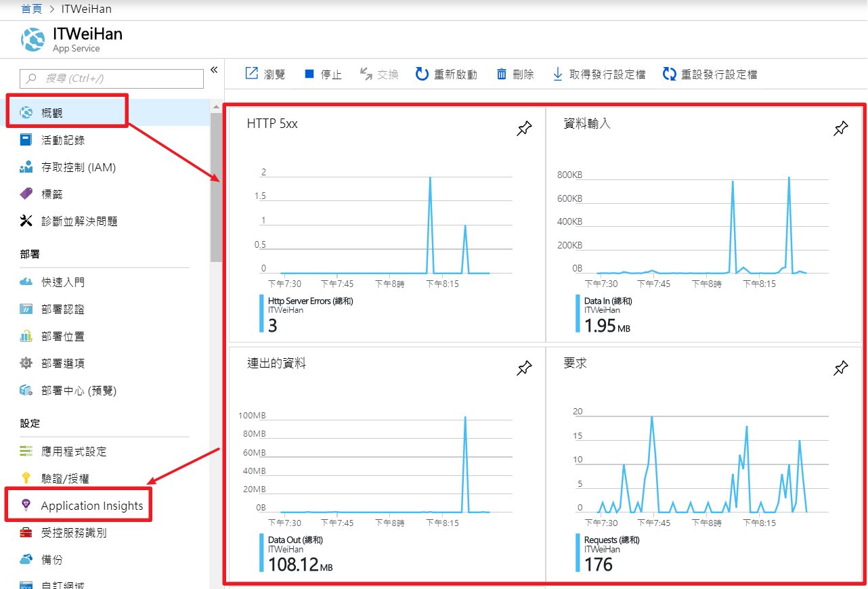868x589 pixels.
Task: Pin the HTTP 5xx chart
Action: tap(524, 129)
